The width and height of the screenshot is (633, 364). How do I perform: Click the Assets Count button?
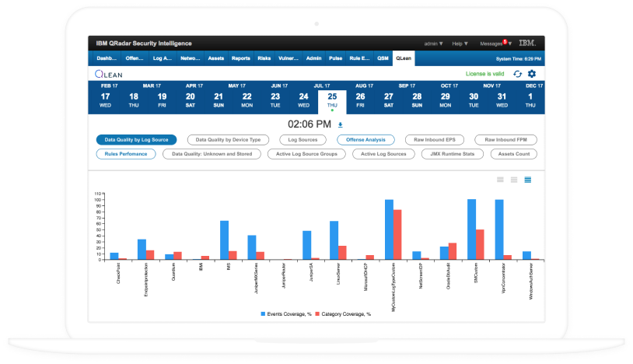point(512,154)
